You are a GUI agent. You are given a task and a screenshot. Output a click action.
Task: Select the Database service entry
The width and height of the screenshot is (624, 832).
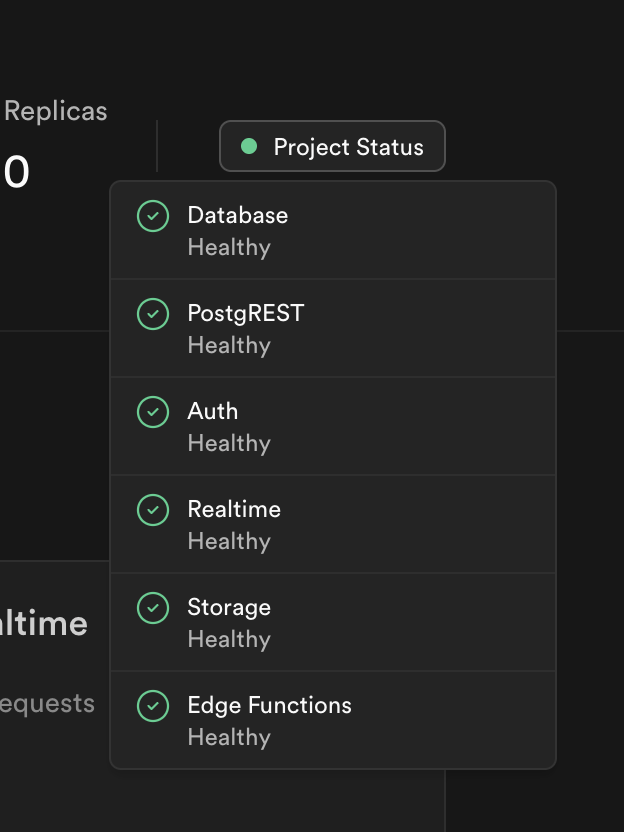point(332,231)
